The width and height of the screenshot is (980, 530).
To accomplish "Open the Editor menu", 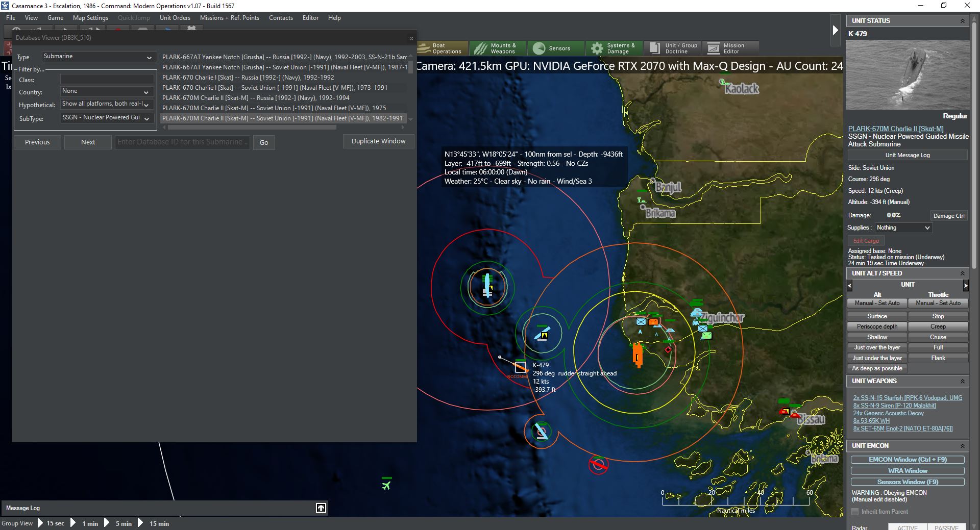I will (x=310, y=18).
